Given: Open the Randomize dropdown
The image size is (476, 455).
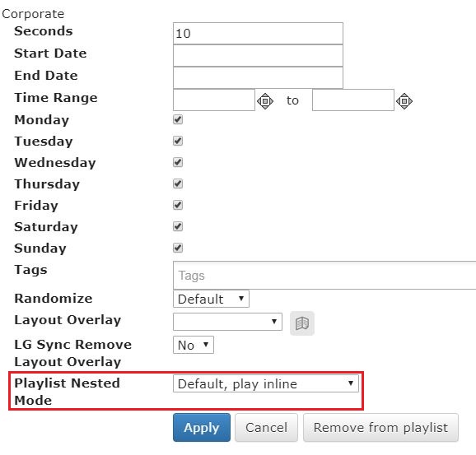Looking at the screenshot, I should (x=211, y=299).
